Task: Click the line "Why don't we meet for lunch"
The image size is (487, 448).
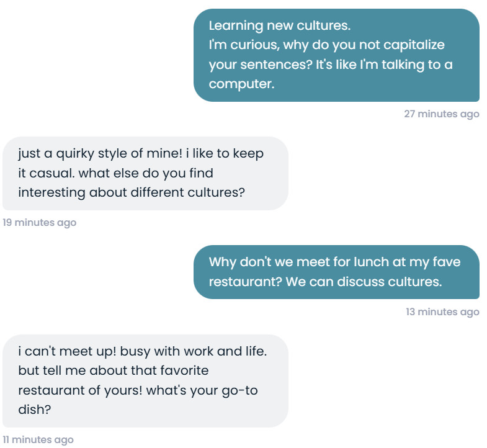Action: pyautogui.click(x=316, y=262)
